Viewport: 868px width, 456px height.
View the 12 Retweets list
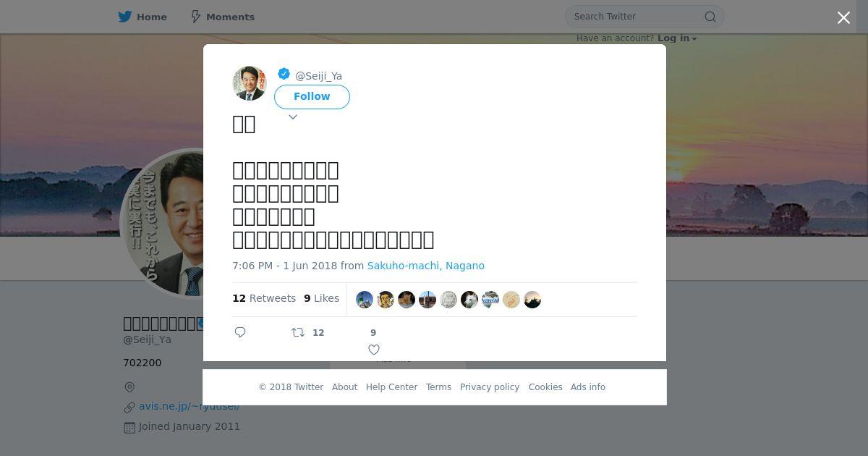pos(264,298)
